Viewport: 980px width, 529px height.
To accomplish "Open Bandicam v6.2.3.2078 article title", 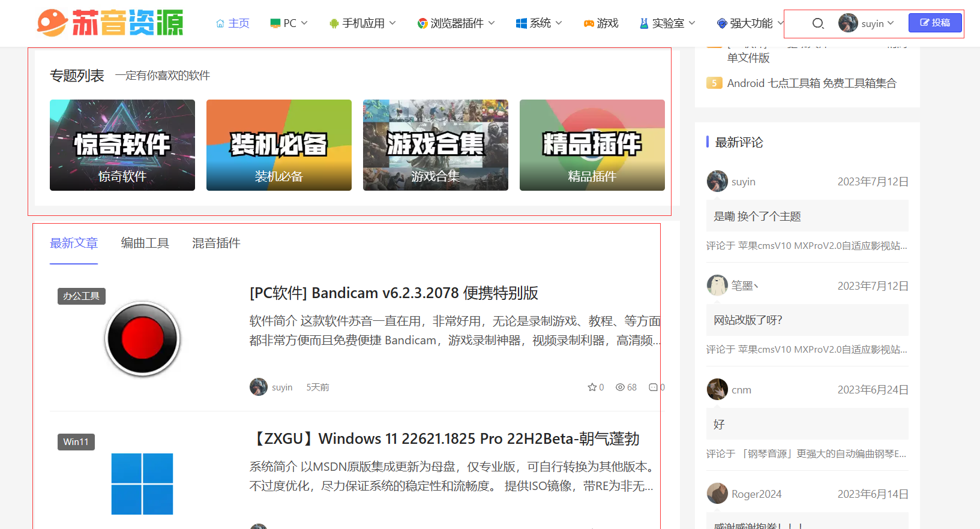I will point(394,293).
